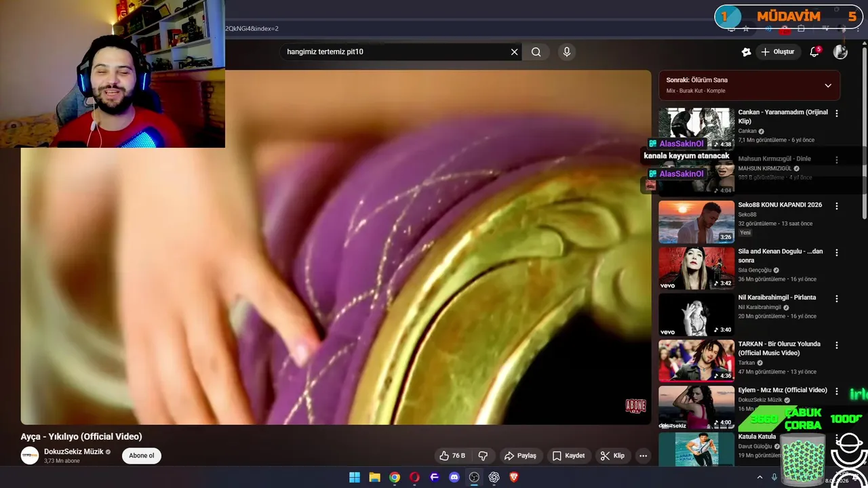Open title TARKAN - Bir Oluruz Yolunda
Viewport: 868px width, 488px height.
[780, 348]
